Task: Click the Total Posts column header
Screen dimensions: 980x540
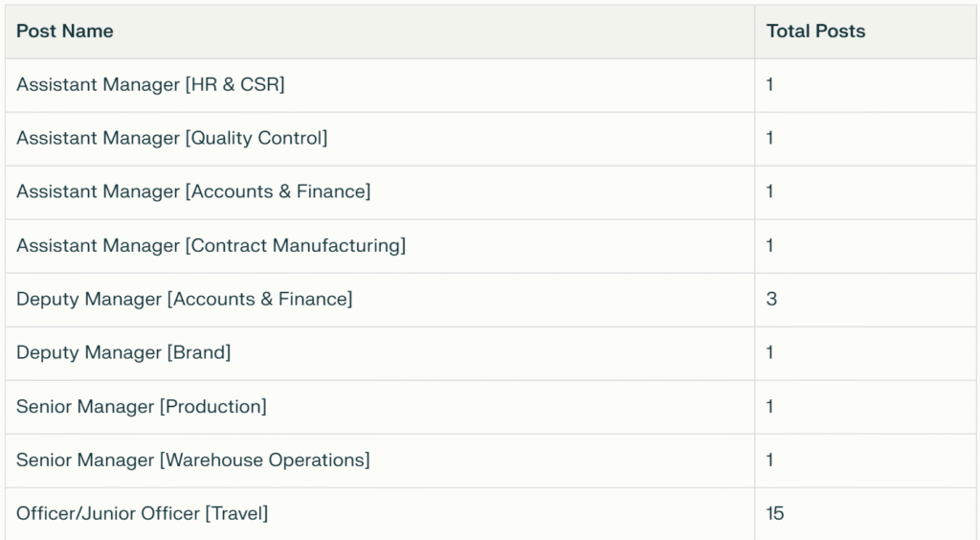Action: click(x=815, y=32)
